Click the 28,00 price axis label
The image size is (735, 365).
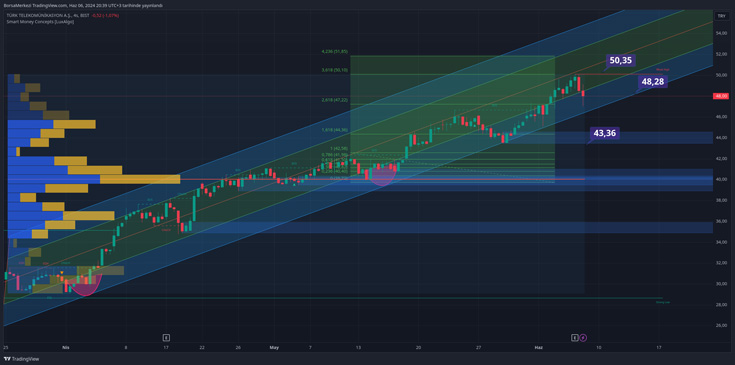tap(720, 305)
